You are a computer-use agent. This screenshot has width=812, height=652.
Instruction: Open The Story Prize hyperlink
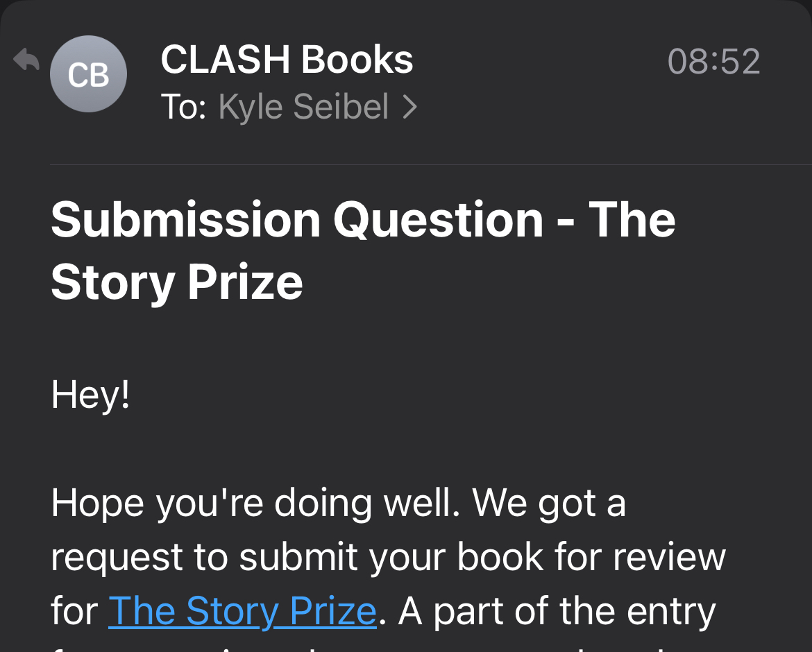pos(242,611)
